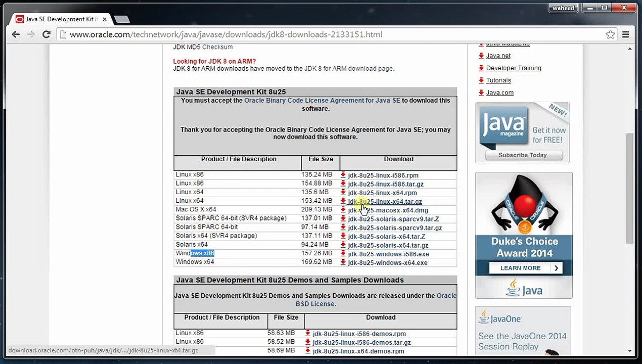Viewport: 642px width, 364px height.
Task: Click download arrow icon for jdk-8u25-solaris-x64.tar.Z
Action: [x=343, y=236]
